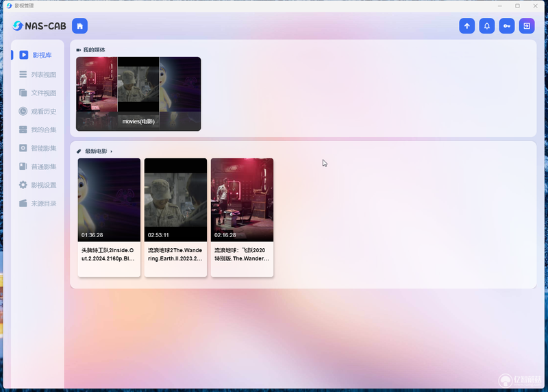Click the NAS-CAB logo

[x=39, y=26]
